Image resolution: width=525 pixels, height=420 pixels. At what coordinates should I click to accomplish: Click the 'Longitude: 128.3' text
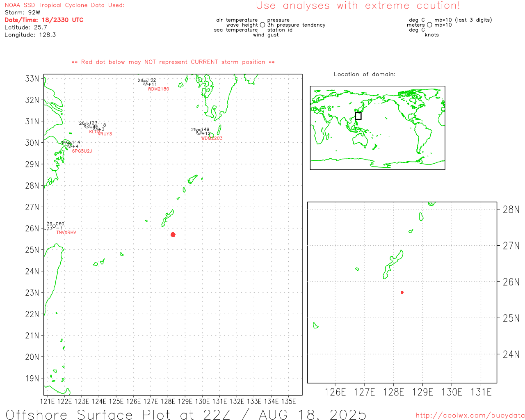pos(30,34)
